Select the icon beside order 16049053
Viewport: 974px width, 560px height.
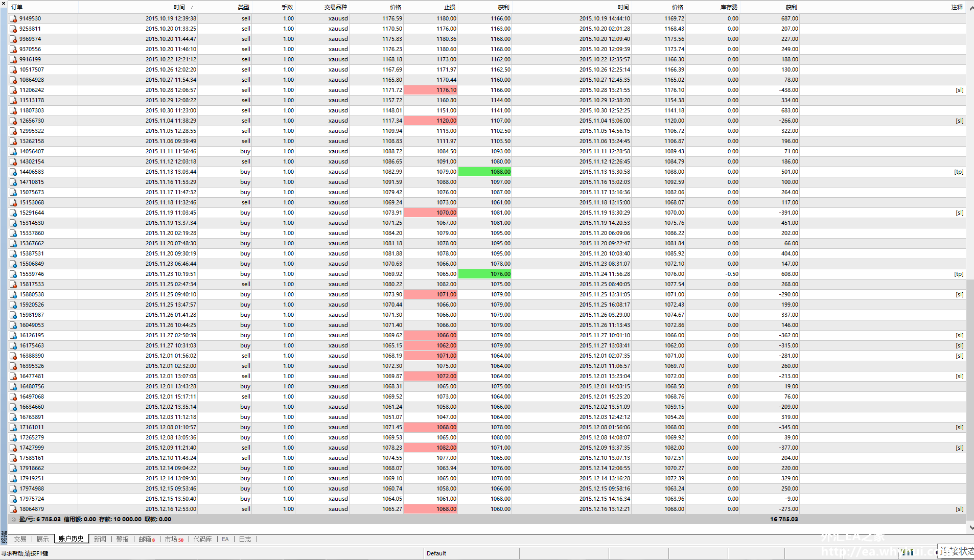click(x=13, y=325)
